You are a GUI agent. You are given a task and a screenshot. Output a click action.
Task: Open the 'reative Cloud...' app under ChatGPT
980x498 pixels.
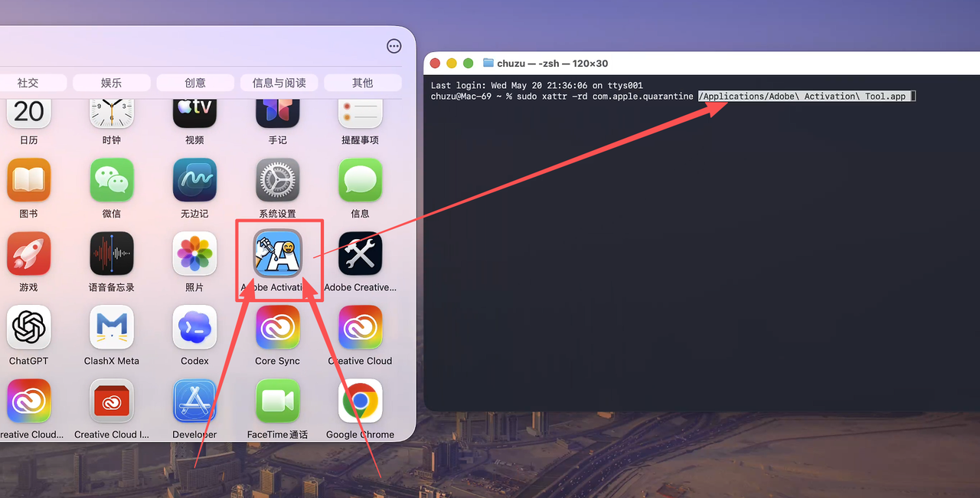(x=29, y=401)
